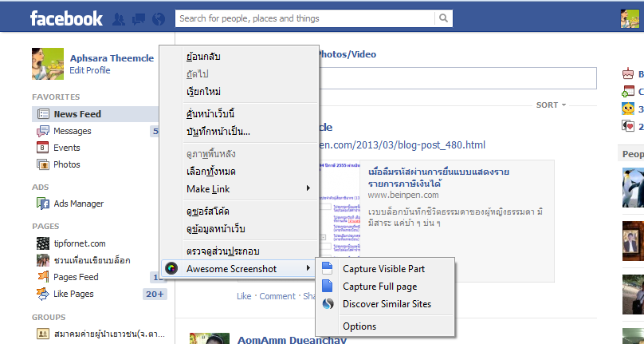The image size is (644, 344).
Task: Open the messages icon in header
Action: 139,19
